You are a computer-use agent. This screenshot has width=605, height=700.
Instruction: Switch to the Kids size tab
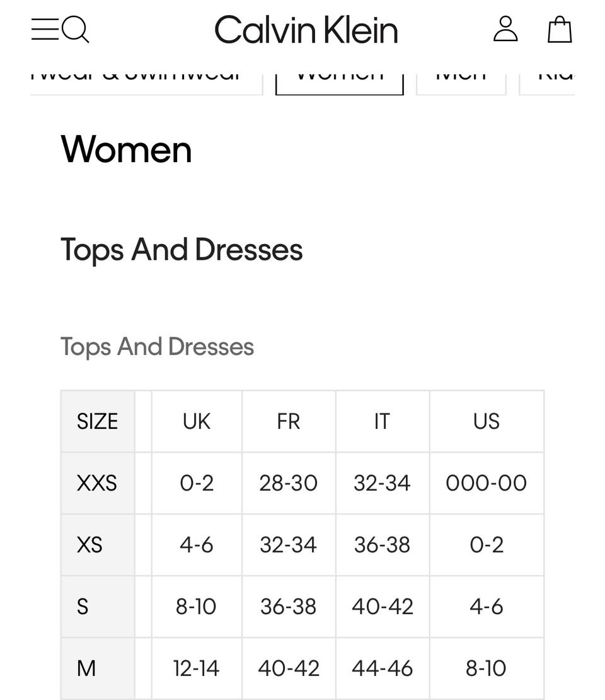tap(550, 80)
